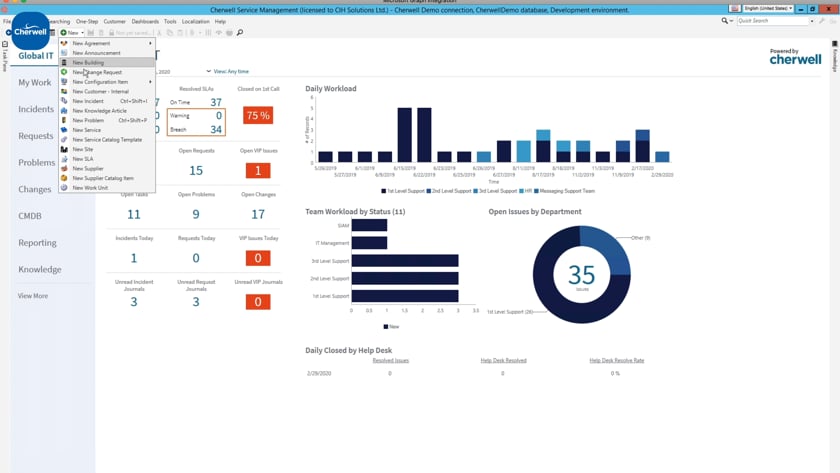
Task: Open the Customer menu
Action: [x=115, y=21]
